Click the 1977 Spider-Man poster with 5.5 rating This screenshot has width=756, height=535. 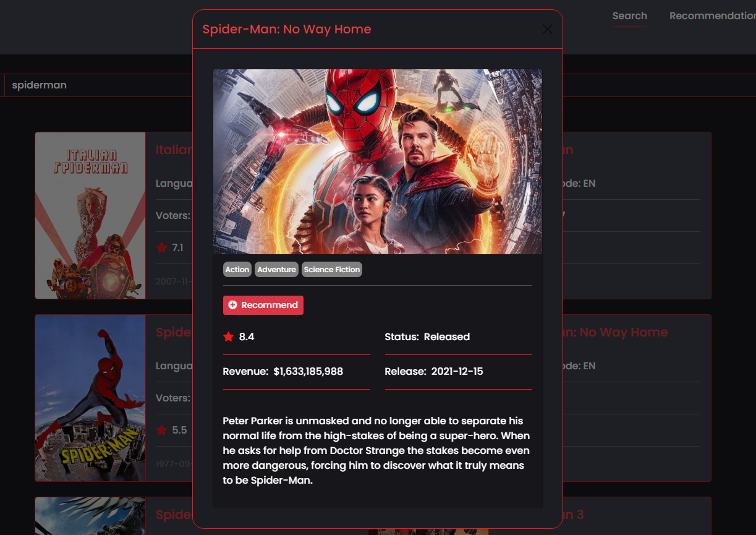tap(91, 398)
